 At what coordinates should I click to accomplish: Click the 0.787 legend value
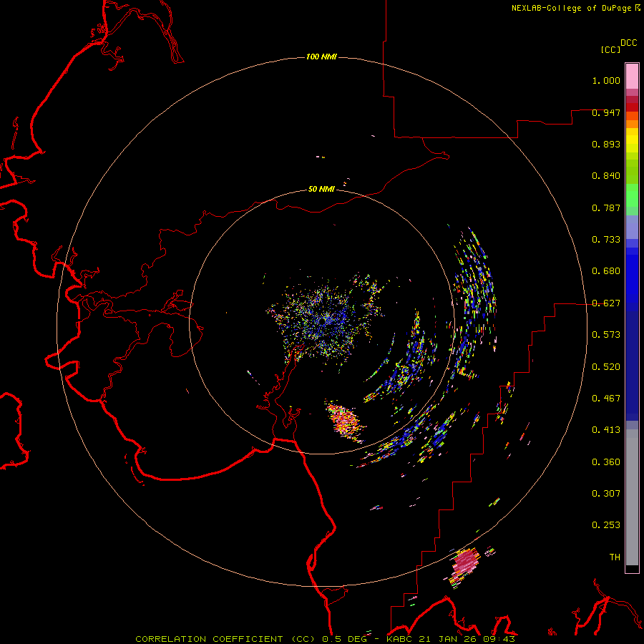pyautogui.click(x=606, y=208)
